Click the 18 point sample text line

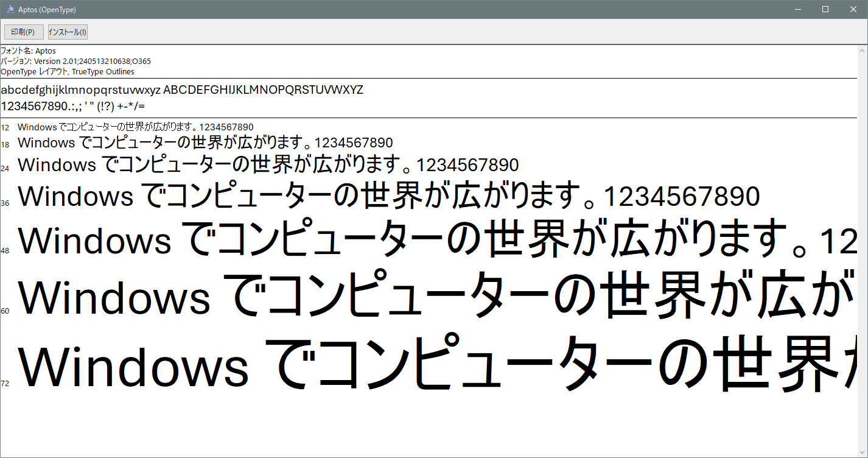(205, 143)
